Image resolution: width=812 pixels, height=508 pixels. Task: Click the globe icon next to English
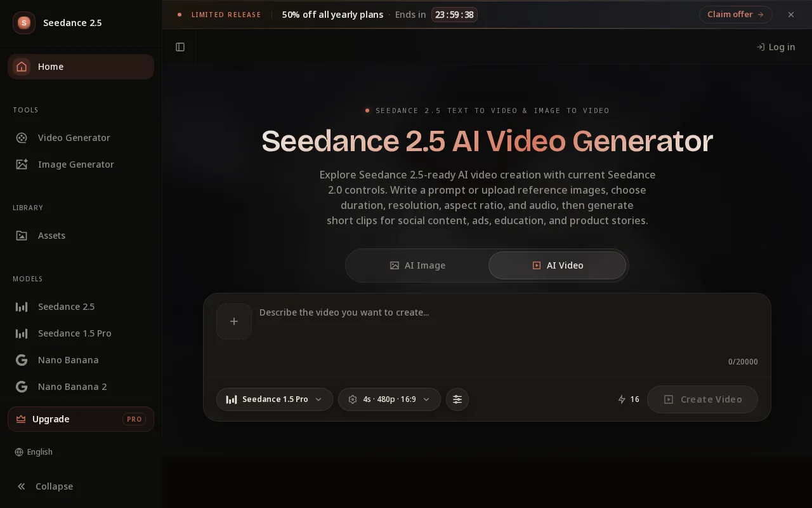tap(19, 452)
